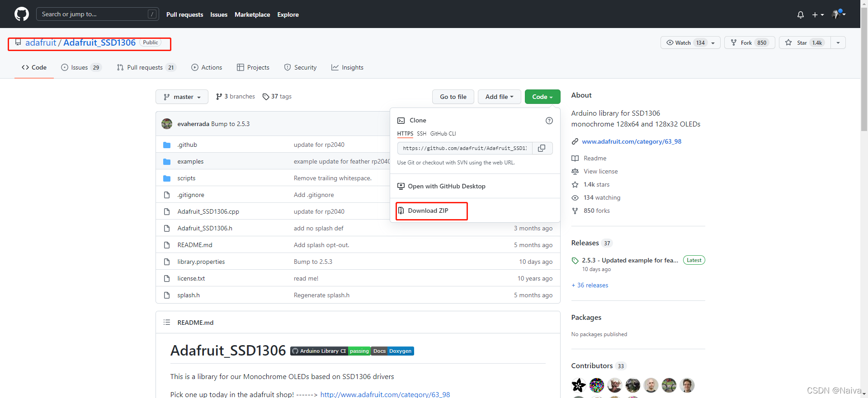
Task: Open the Bump to 2.5.3 commit message
Action: pos(231,124)
